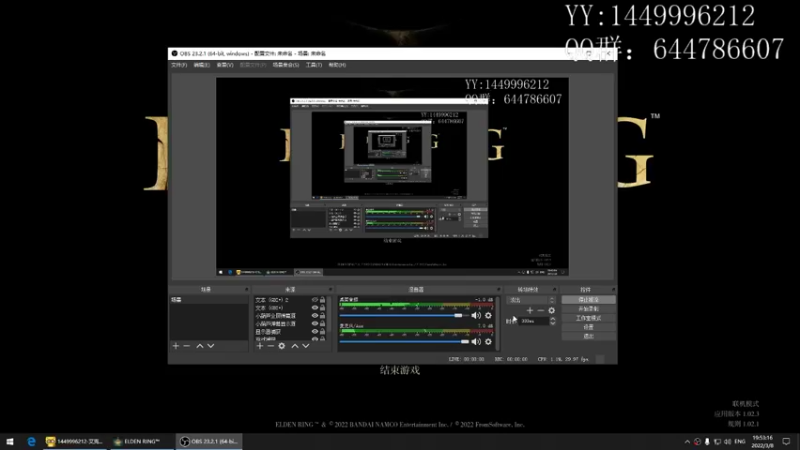Screen dimensions: 800x450
Task: Adjust 桌面音频 desktop audio volume slider
Action: point(404,315)
